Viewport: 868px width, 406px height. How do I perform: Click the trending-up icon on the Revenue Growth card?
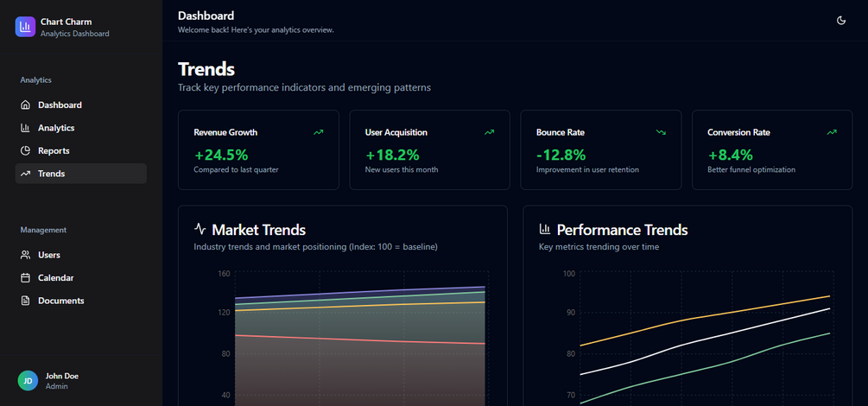(x=319, y=132)
